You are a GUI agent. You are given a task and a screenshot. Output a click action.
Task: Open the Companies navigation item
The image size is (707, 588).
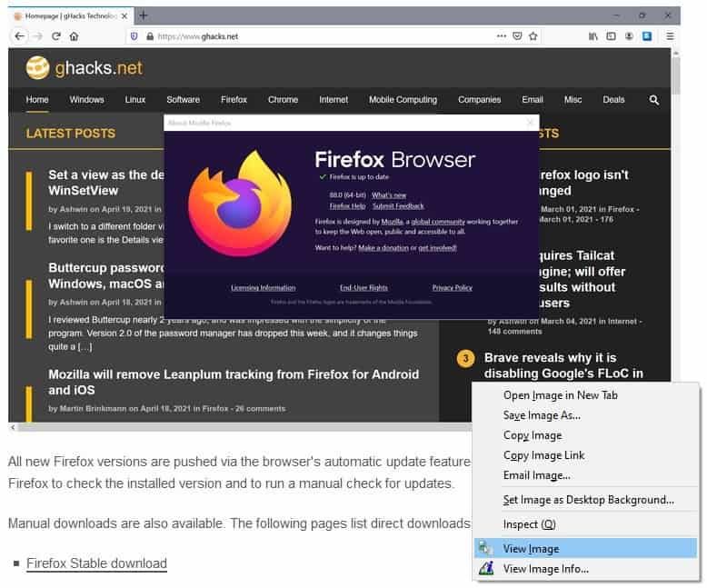click(479, 100)
